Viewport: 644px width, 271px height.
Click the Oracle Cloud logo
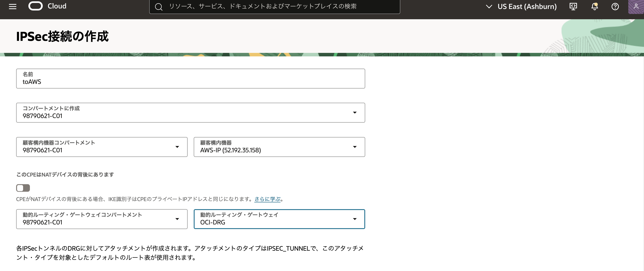36,6
